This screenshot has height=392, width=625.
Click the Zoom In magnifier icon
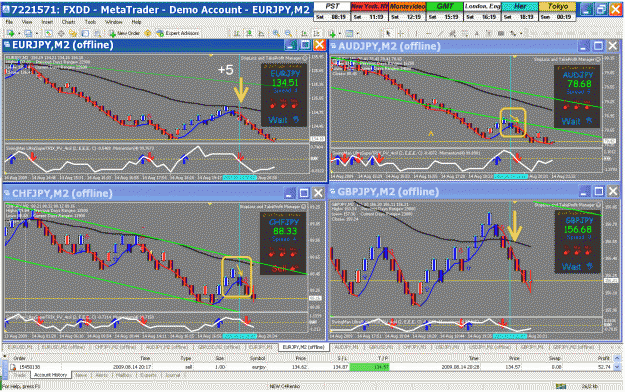pos(276,33)
